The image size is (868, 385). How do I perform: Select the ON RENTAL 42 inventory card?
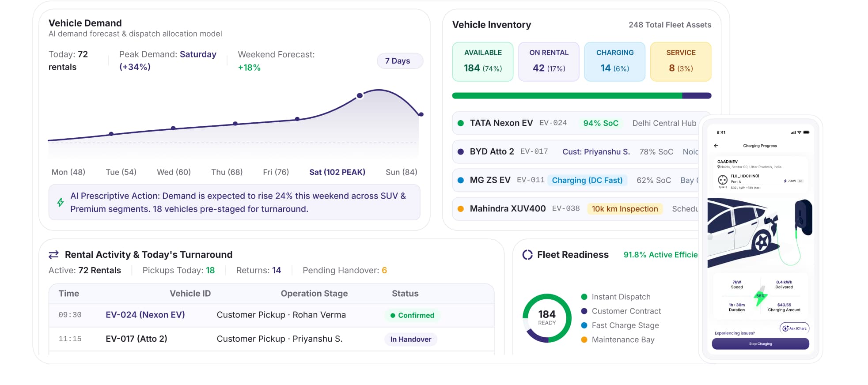click(549, 62)
